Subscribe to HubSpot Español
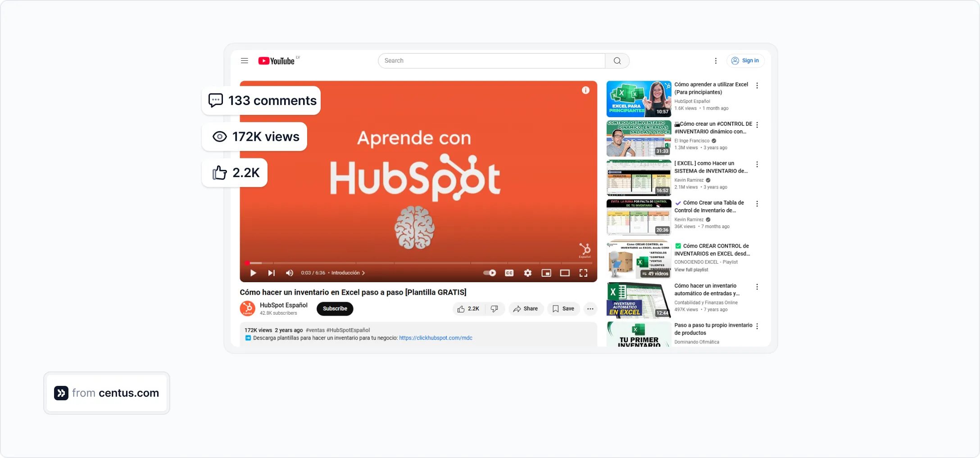The width and height of the screenshot is (980, 458). [x=334, y=309]
